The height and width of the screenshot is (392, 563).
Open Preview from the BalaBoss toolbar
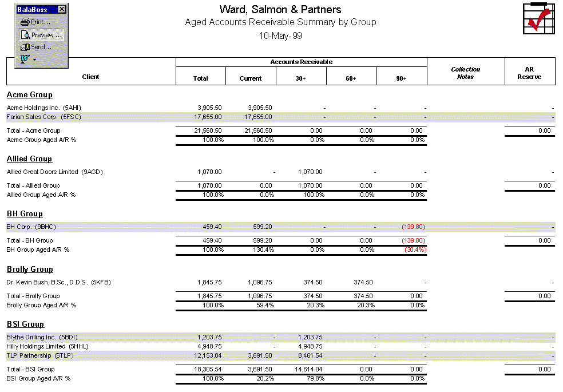(41, 35)
